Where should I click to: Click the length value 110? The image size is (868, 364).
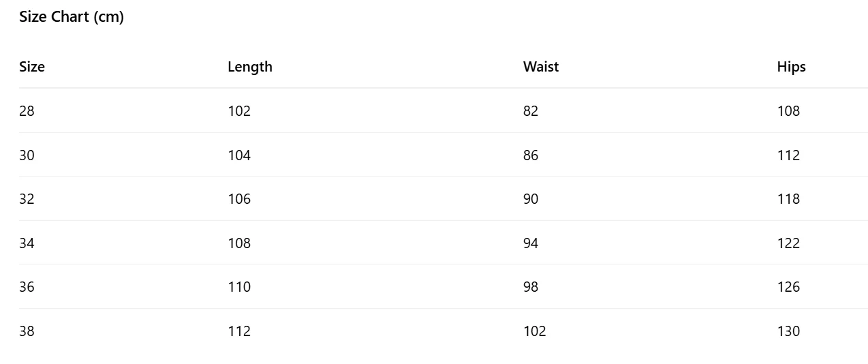point(239,287)
